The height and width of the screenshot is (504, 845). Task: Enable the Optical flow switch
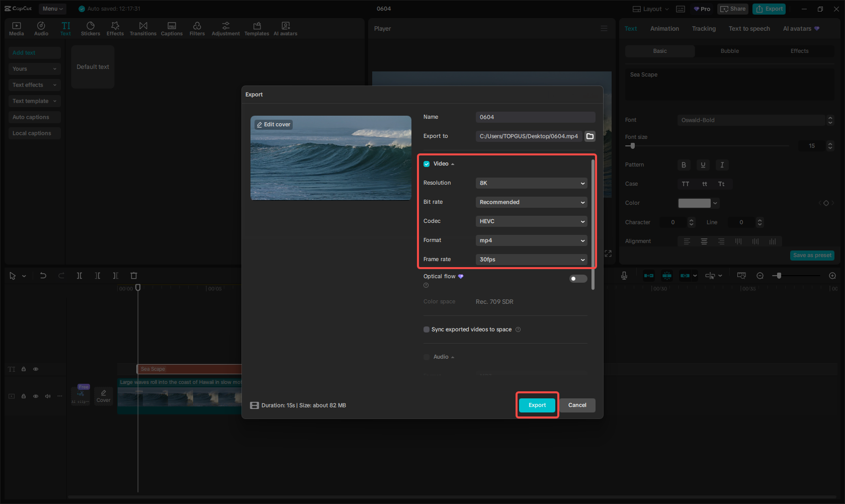coord(577,278)
